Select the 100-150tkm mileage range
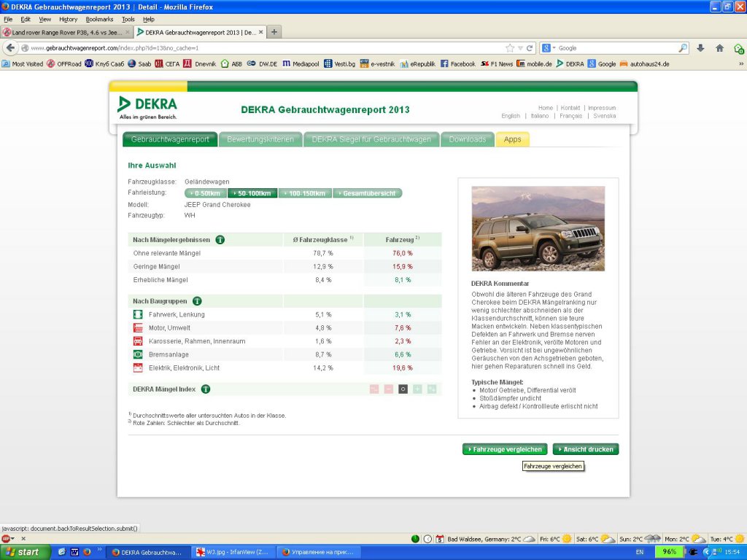The image size is (747, 560). point(305,193)
